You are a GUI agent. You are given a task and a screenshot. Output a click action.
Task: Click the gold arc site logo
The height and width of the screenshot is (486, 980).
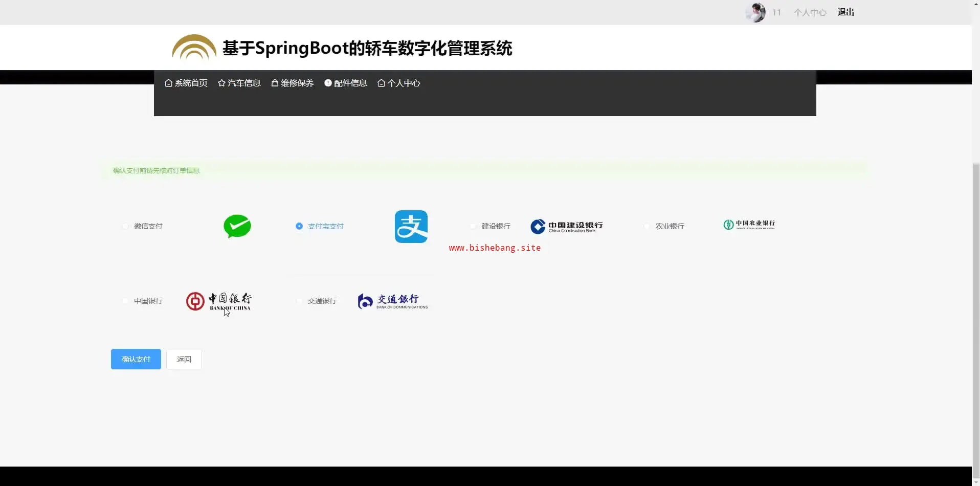(x=194, y=47)
